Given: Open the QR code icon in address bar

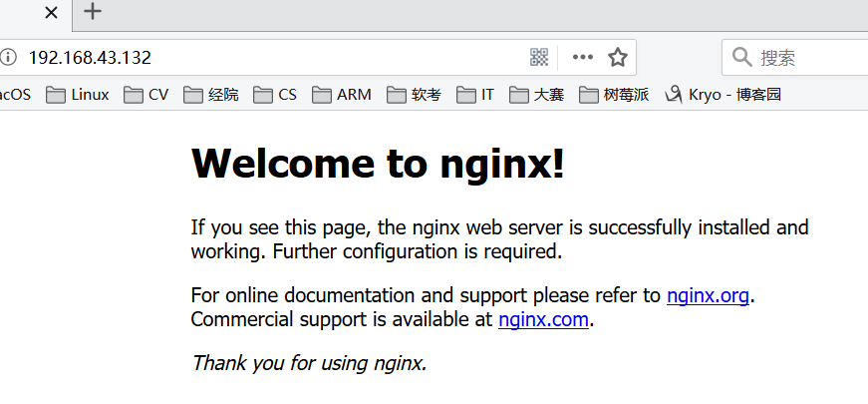Looking at the screenshot, I should [x=538, y=57].
